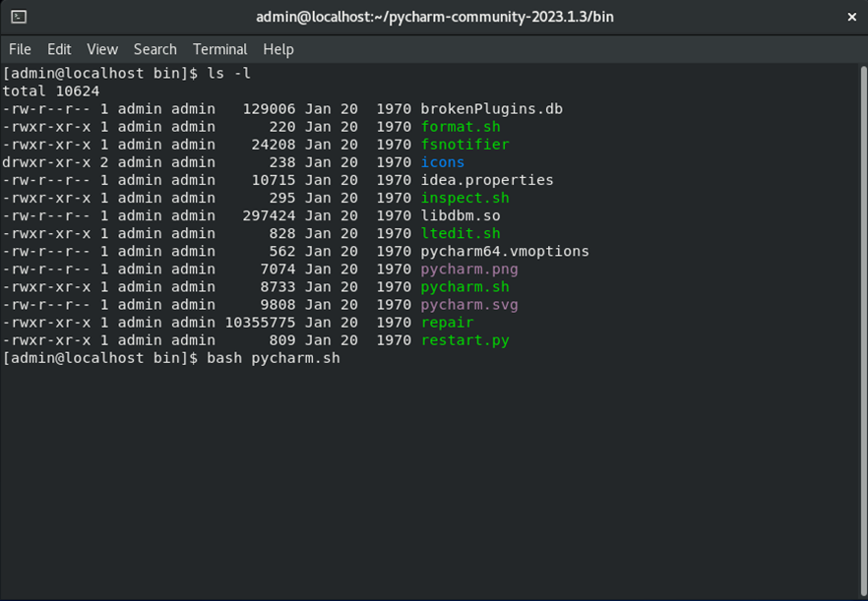Open the View menu

(102, 49)
